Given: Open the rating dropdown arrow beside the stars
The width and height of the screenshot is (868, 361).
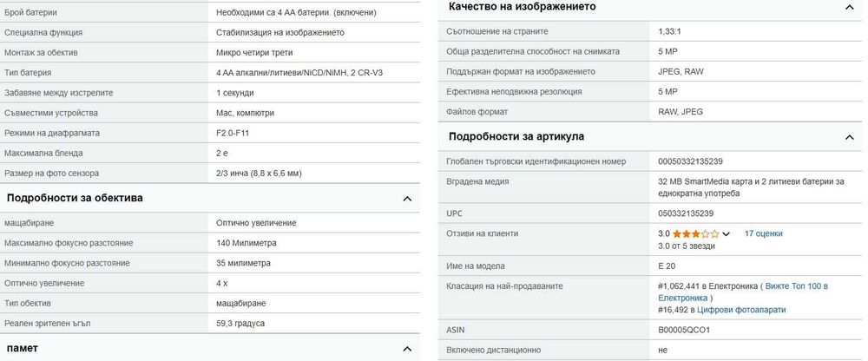Looking at the screenshot, I should pos(726,234).
